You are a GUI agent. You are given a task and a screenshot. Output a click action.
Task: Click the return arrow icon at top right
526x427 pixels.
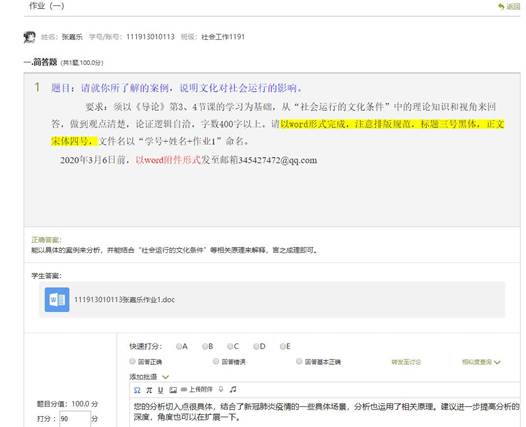point(501,6)
